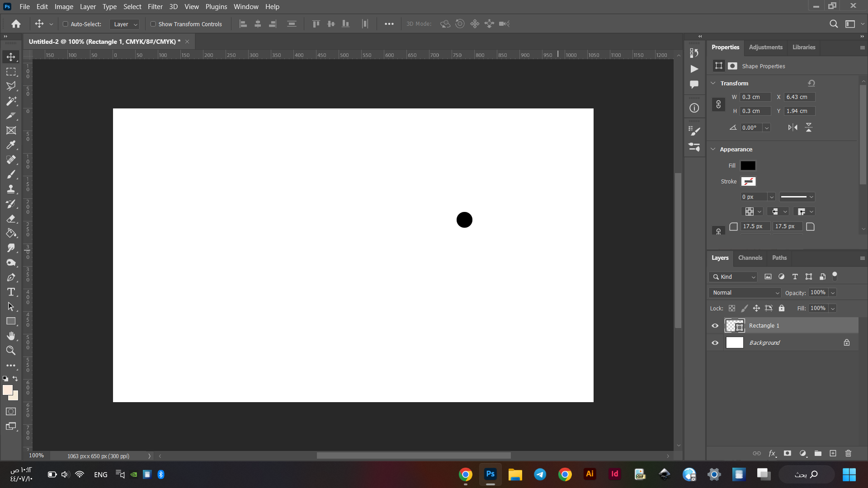Open stroke line style dropdown
This screenshot has height=488, width=868.
click(797, 197)
